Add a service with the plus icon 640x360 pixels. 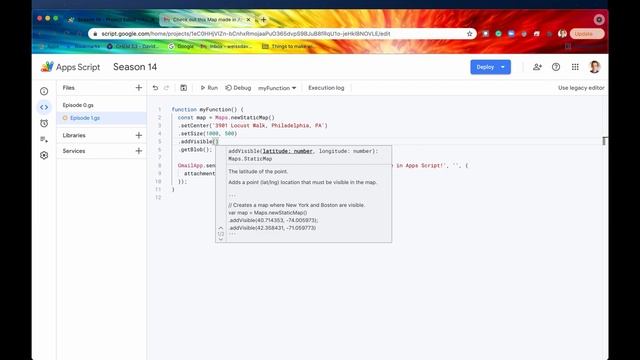[x=139, y=151]
